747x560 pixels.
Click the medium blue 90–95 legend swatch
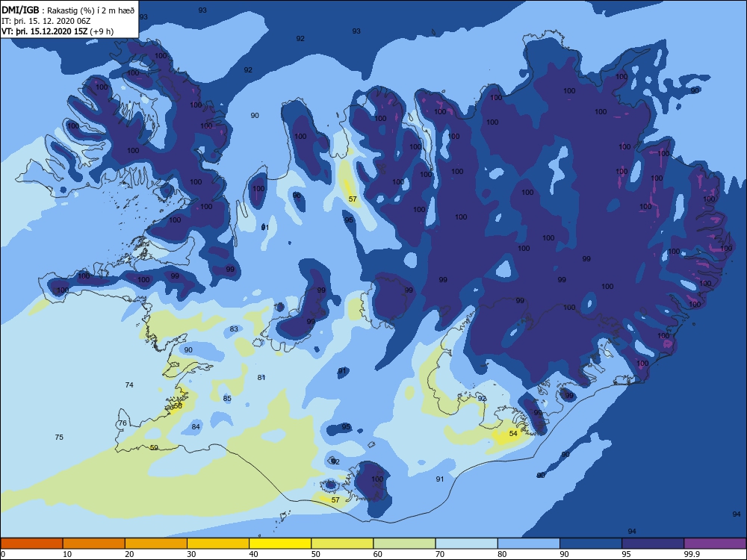tap(591, 544)
